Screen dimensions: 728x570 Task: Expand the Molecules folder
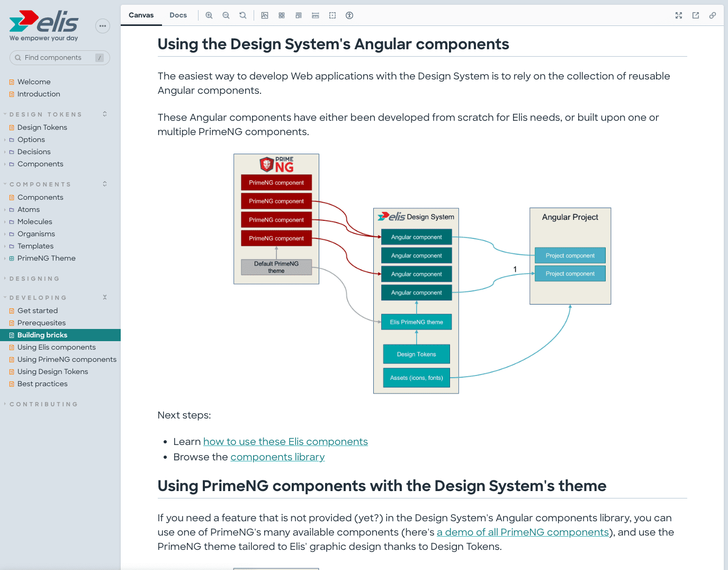[x=35, y=222]
